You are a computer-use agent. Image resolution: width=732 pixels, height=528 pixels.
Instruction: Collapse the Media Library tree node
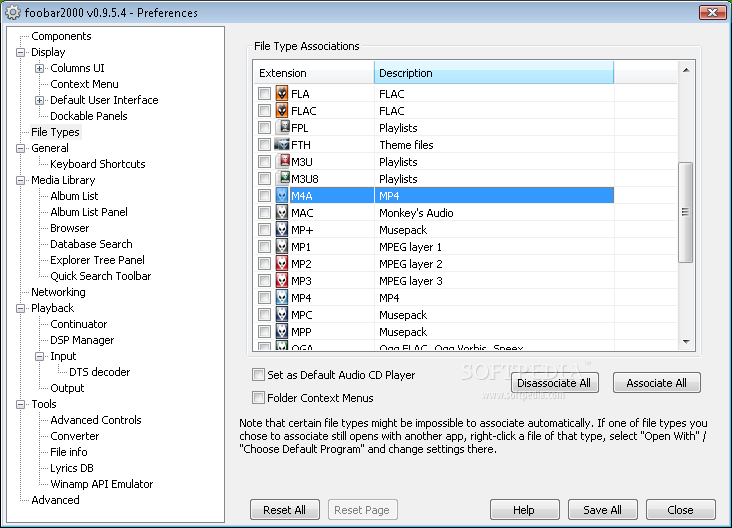[21, 180]
